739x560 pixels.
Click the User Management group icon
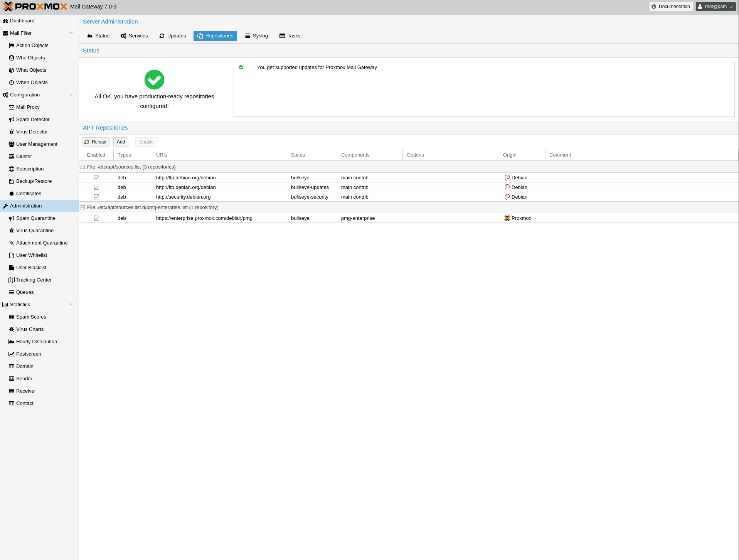[12, 144]
